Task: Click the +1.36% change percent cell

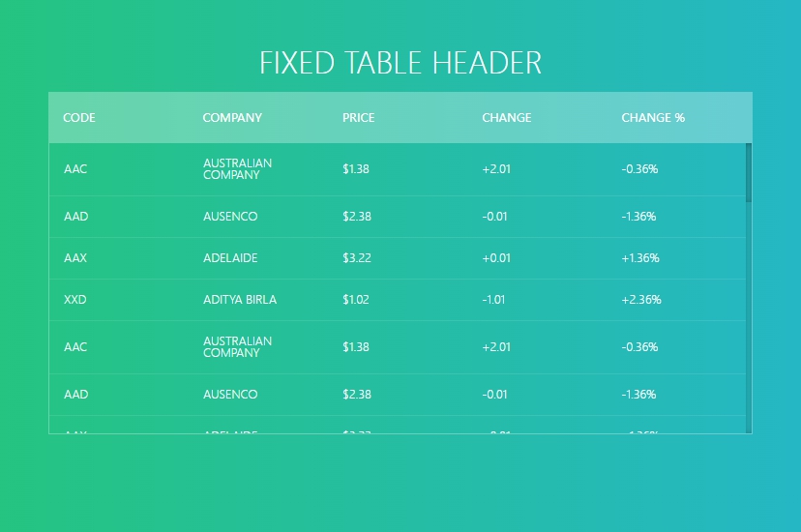Action: 640,258
